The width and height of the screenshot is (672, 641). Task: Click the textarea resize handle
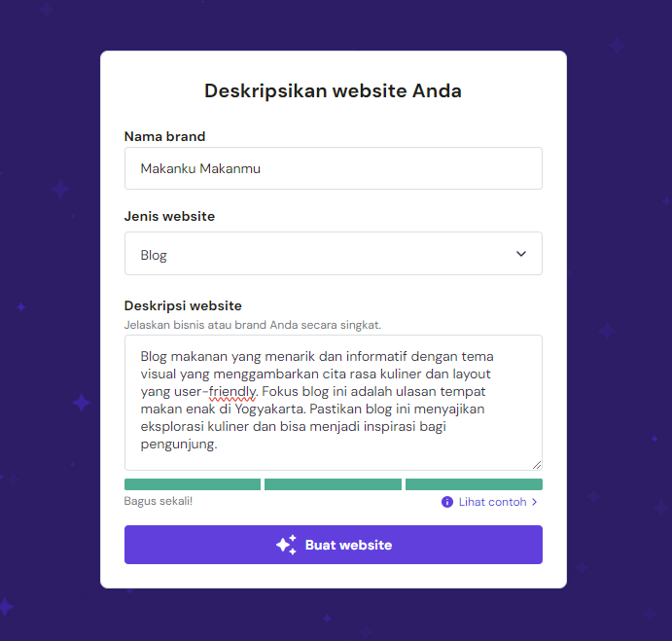[536, 464]
